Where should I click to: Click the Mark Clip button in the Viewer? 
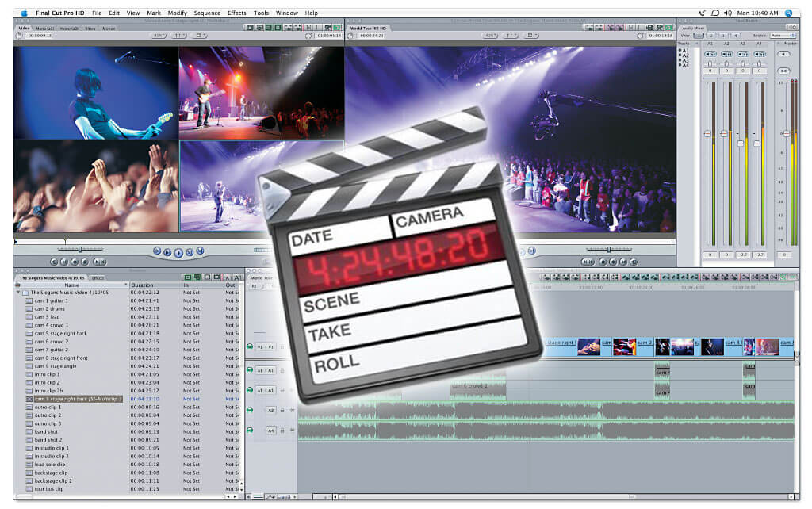click(64, 262)
